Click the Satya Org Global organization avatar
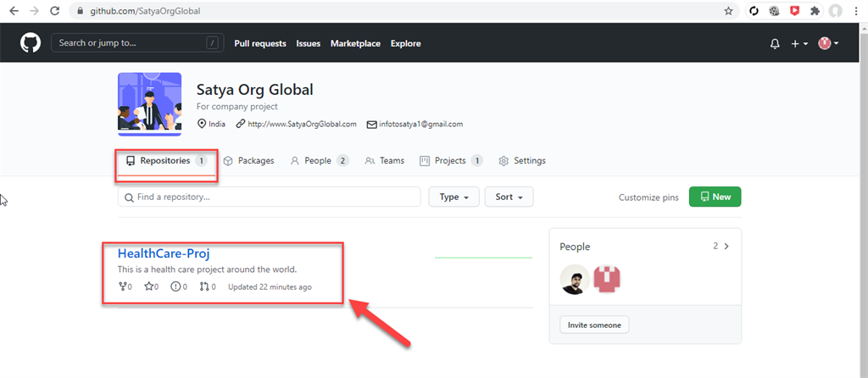 click(149, 104)
